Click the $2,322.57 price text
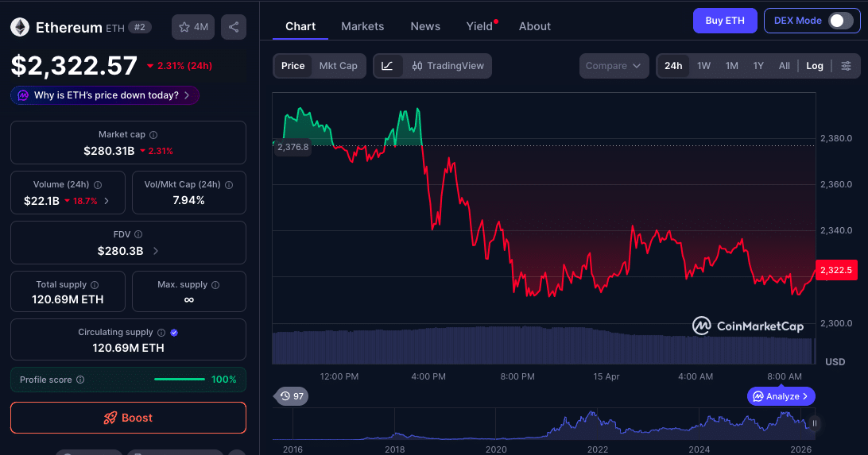 (x=74, y=66)
